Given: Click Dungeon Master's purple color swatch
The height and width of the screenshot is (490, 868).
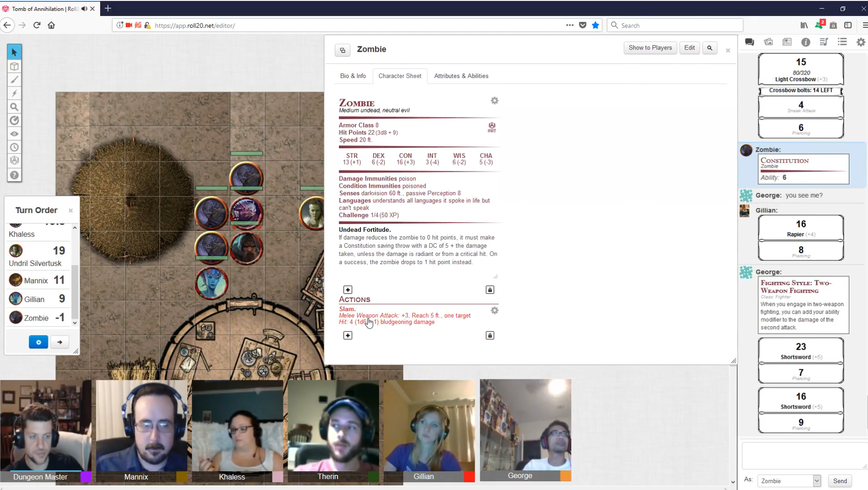Looking at the screenshot, I should tap(86, 477).
